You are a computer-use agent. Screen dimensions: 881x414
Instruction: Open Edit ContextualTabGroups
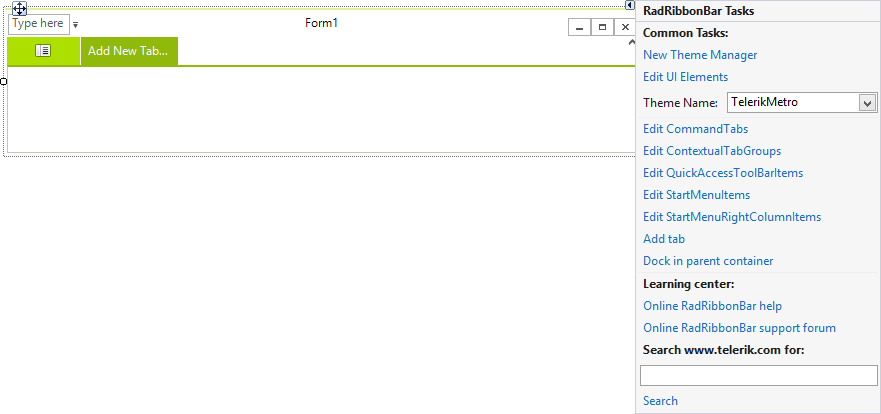pos(712,151)
